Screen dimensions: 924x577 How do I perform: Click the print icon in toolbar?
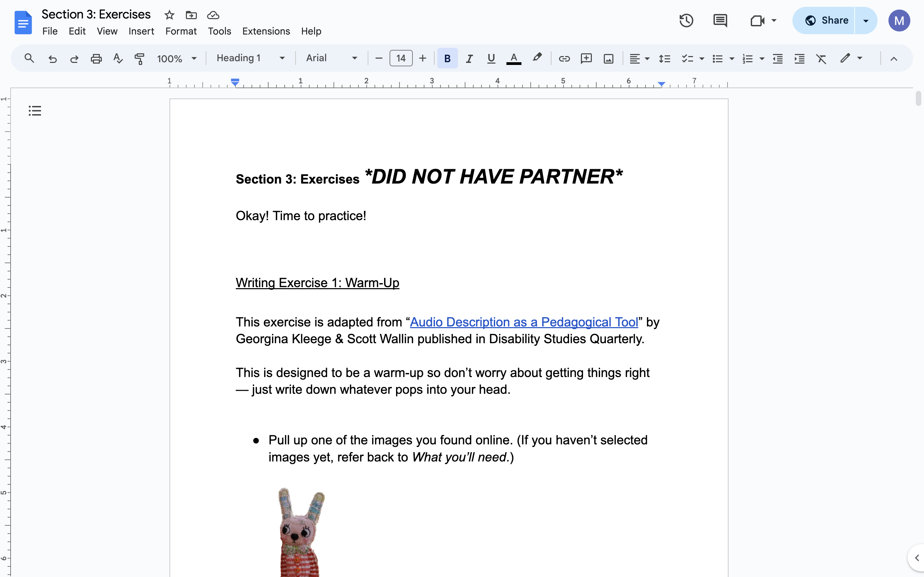[x=96, y=58]
